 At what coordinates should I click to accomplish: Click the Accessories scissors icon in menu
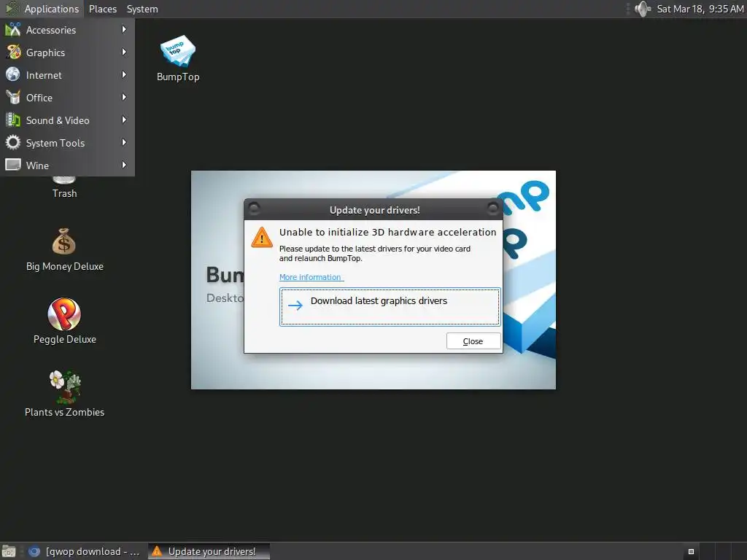(x=13, y=29)
